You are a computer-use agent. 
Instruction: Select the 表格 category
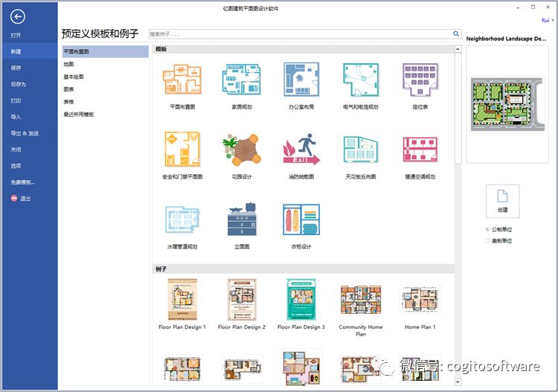(x=106, y=102)
